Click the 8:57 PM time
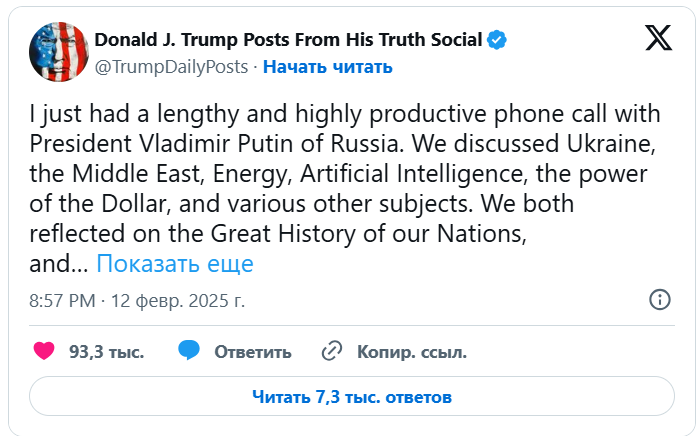 [62, 300]
